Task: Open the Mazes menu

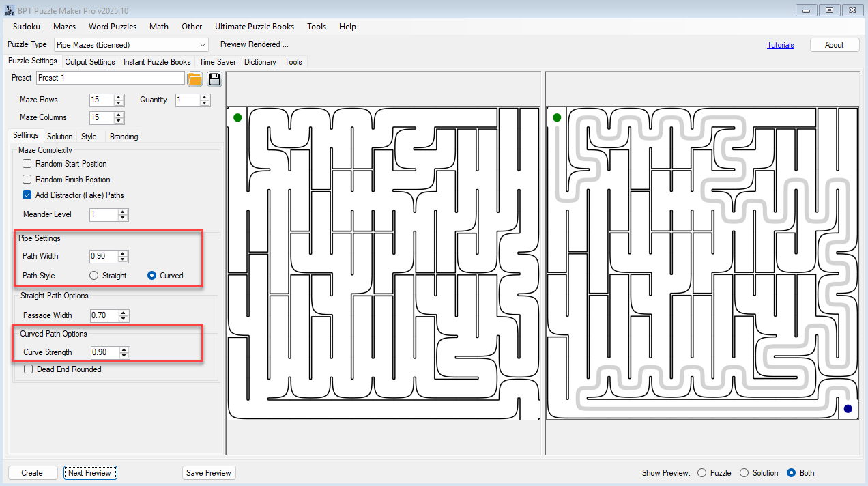Action: tap(64, 27)
